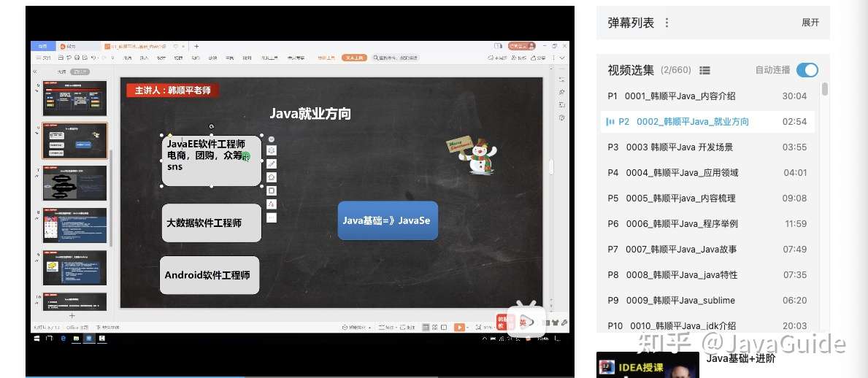Click the WPS search box with magnifier
Image resolution: width=868 pixels, height=378 pixels.
pyautogui.click(x=396, y=58)
